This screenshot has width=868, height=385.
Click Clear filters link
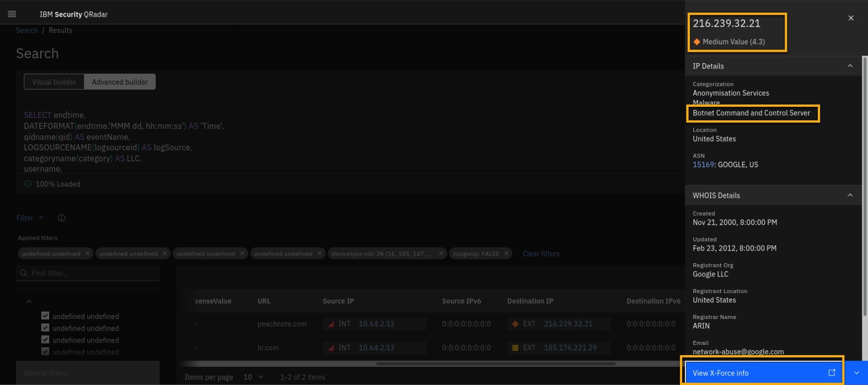[541, 254]
